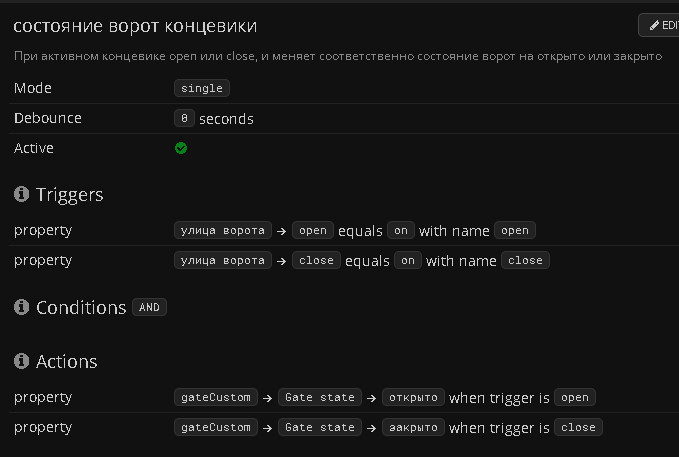679x457 pixels.
Task: Click 'Gate state' tag in the закрыто action row
Action: 320,427
